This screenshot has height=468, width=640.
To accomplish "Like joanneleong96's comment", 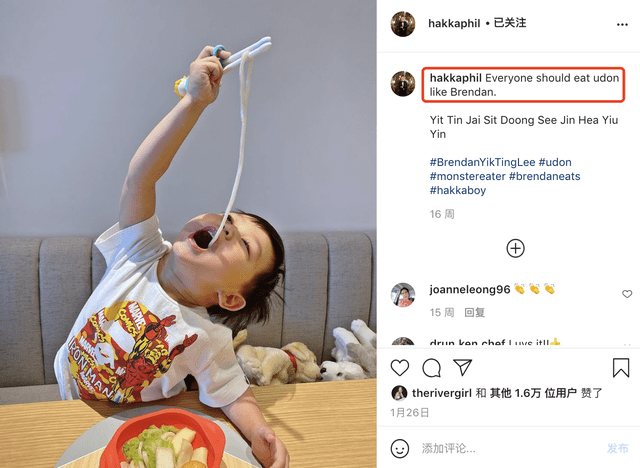I will pyautogui.click(x=627, y=294).
